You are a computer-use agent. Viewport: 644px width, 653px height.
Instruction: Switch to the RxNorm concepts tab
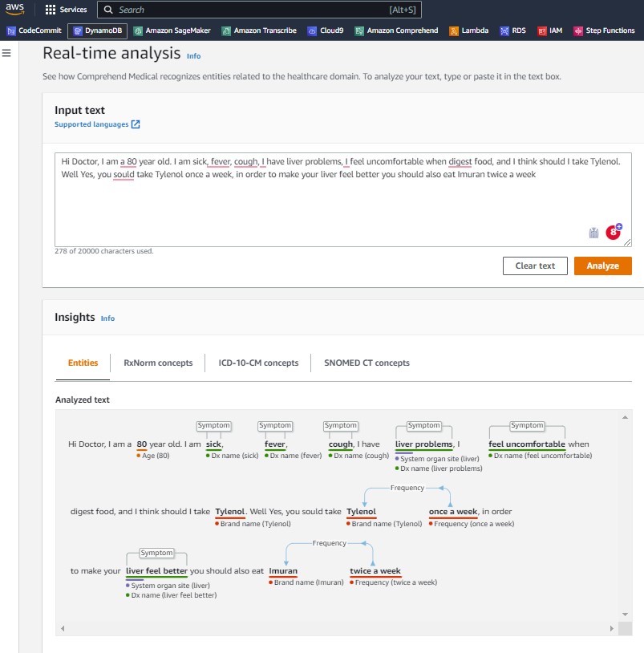click(158, 363)
